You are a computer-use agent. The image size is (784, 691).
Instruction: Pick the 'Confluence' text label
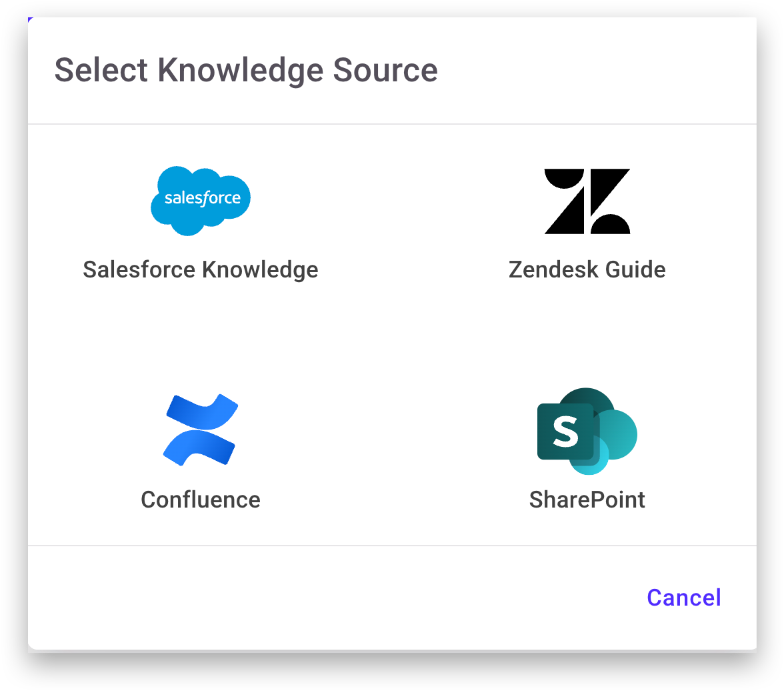tap(200, 500)
